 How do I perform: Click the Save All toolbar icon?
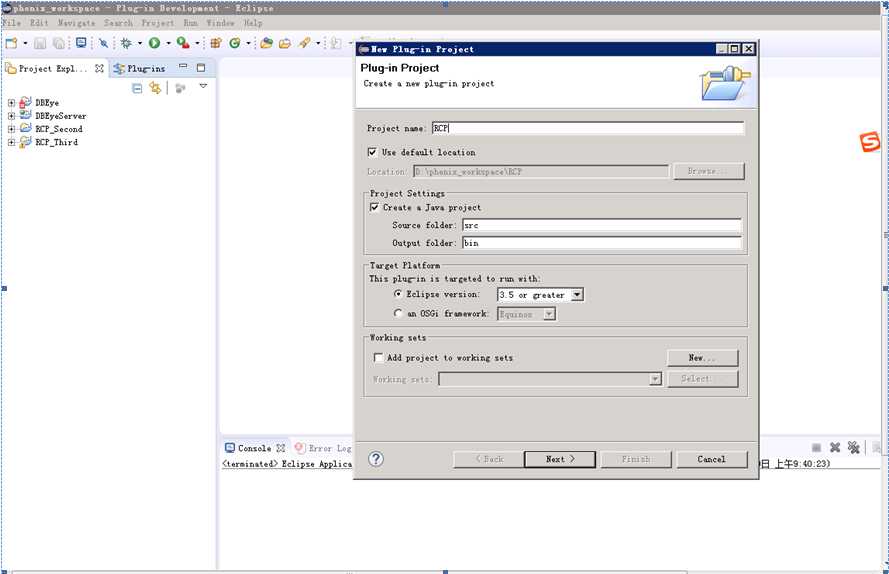pyautogui.click(x=58, y=43)
